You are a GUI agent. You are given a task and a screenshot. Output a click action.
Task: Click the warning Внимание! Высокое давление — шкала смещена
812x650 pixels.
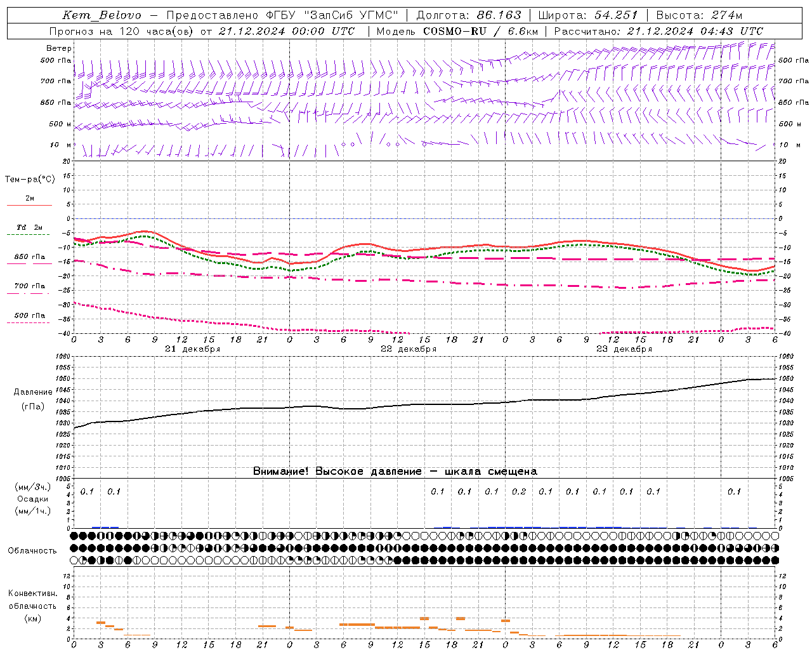point(395,471)
